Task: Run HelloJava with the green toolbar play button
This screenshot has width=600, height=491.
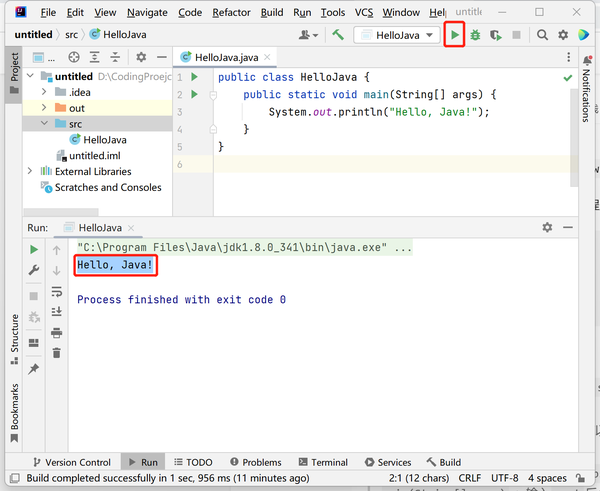Action: point(455,35)
